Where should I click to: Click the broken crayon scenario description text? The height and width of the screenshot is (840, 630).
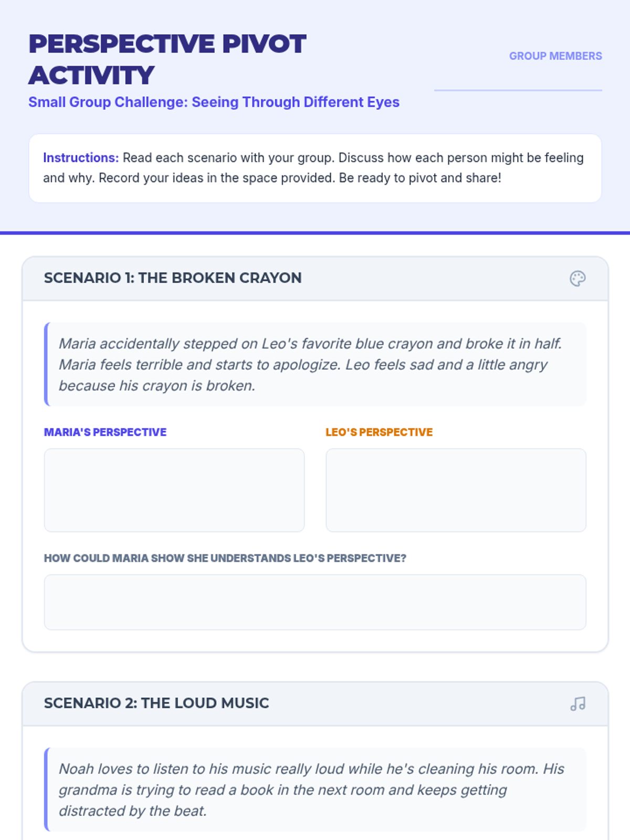[310, 364]
